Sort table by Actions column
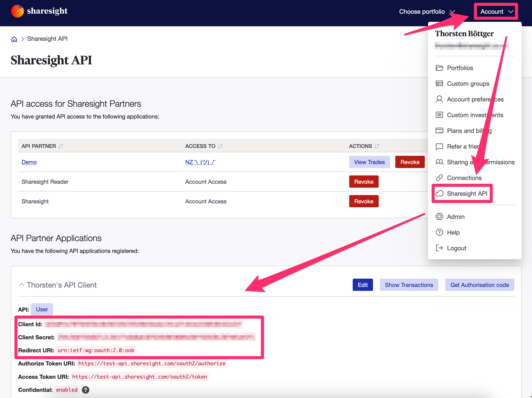 (x=377, y=146)
